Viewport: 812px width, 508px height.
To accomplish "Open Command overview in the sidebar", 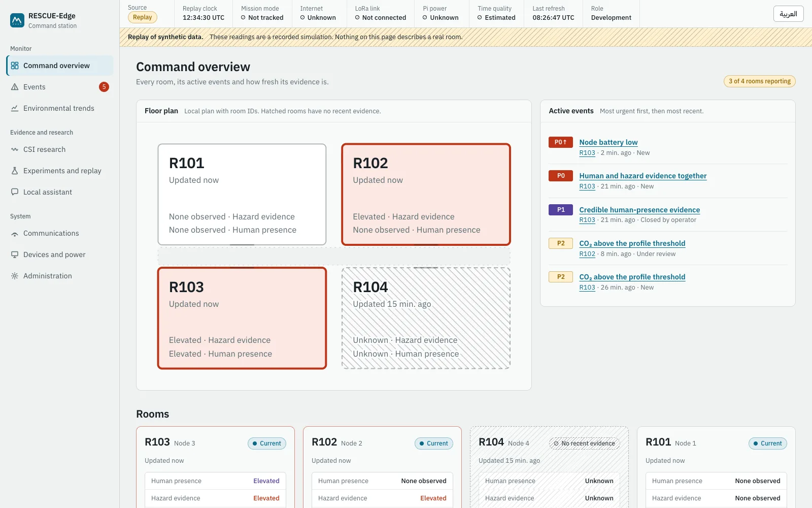I will click(x=60, y=66).
